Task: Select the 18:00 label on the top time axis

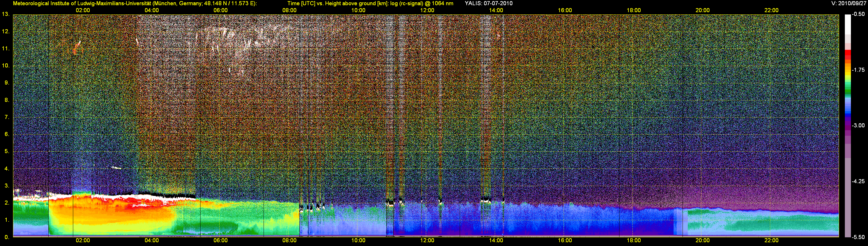Action: 633,10
